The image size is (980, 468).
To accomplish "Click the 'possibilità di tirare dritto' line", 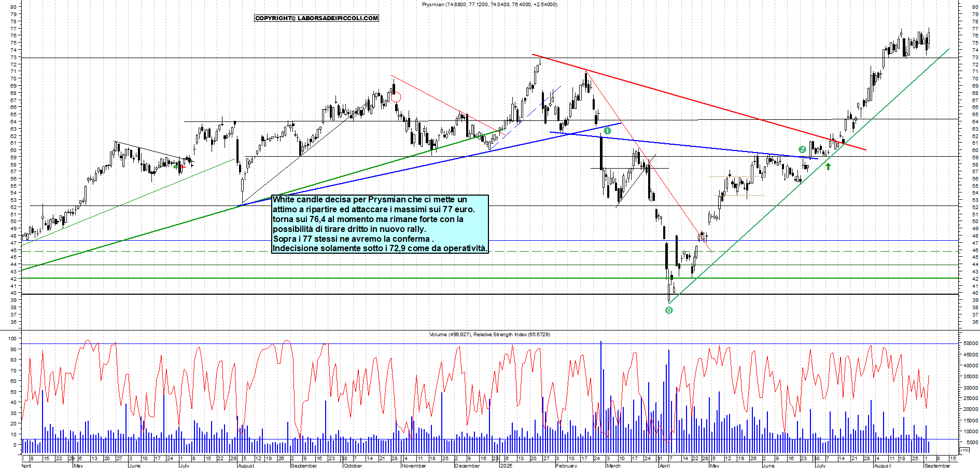I will [349, 229].
